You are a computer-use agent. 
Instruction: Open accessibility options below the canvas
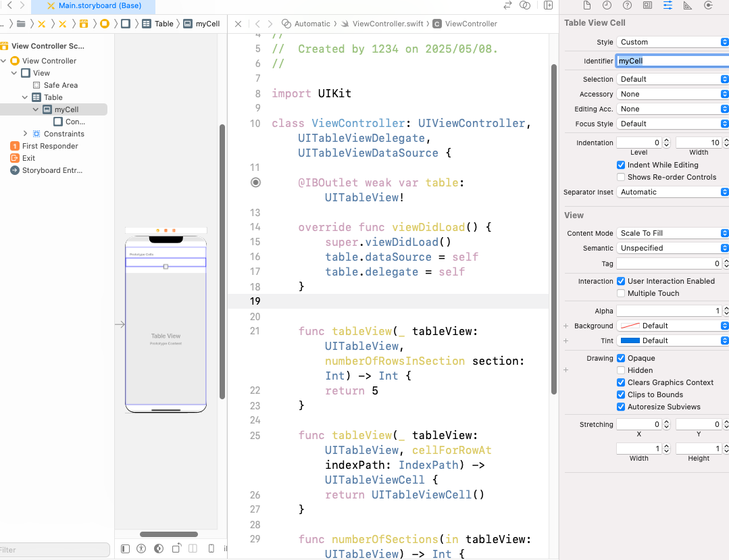[x=141, y=549]
